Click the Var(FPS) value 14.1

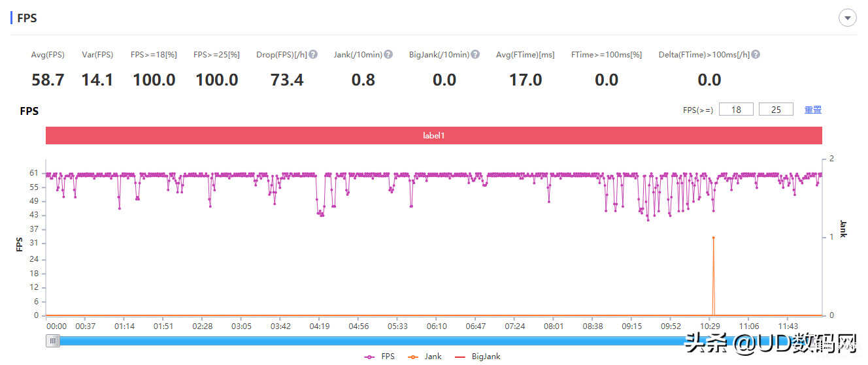97,80
